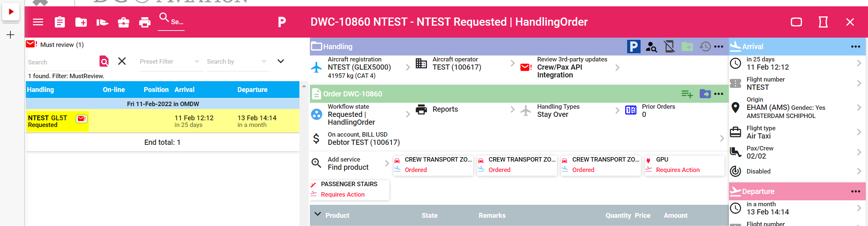Click the clipboard orders icon
The height and width of the screenshot is (226, 868).
(x=60, y=22)
